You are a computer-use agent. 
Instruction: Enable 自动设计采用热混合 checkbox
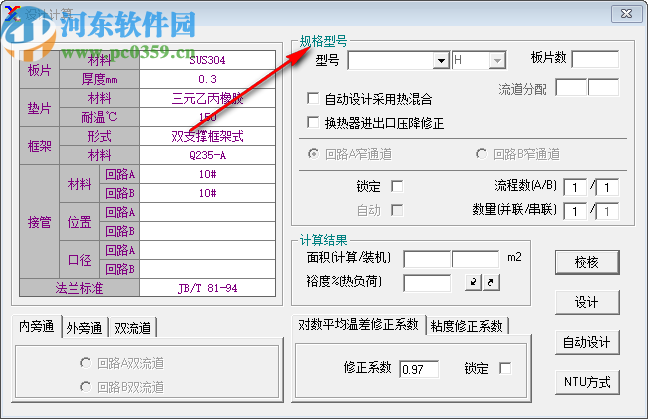click(313, 99)
